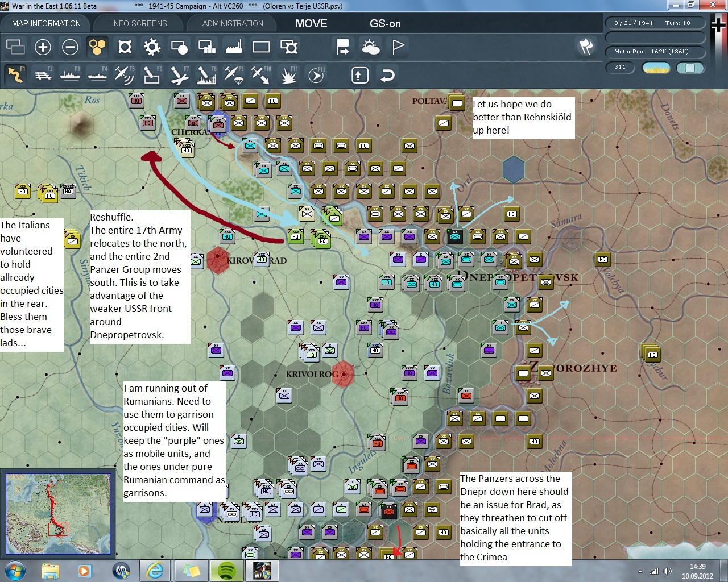
Task: Click the double flags end turn icon
Action: pos(586,47)
